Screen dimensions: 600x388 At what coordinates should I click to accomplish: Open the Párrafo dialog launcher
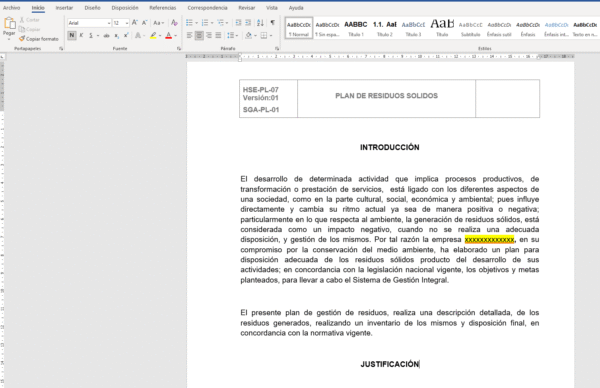coord(277,49)
